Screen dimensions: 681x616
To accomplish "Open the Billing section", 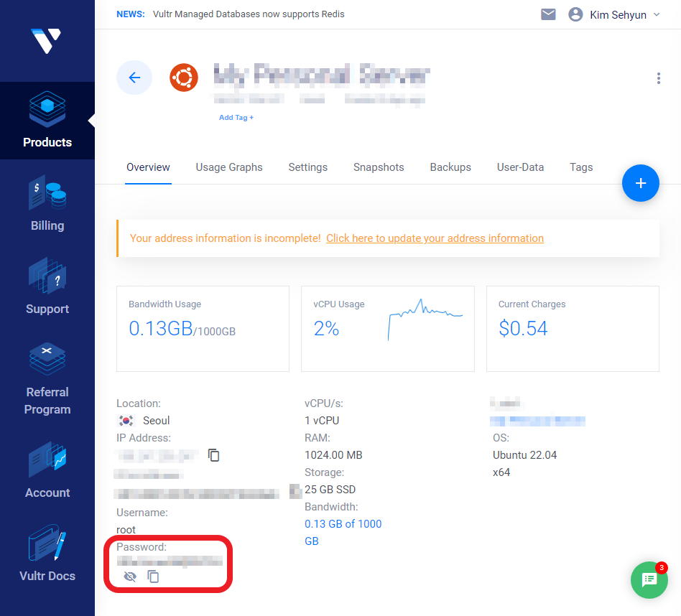I will [x=47, y=204].
